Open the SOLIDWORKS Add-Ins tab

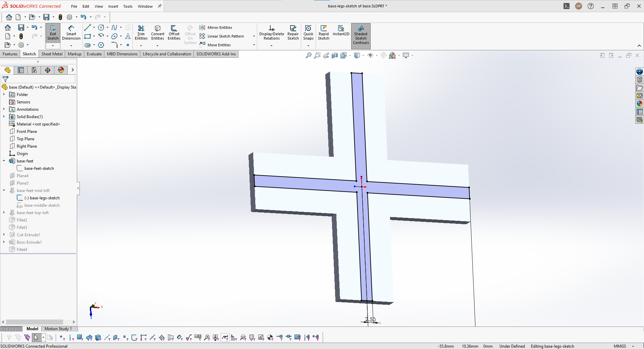(x=216, y=54)
